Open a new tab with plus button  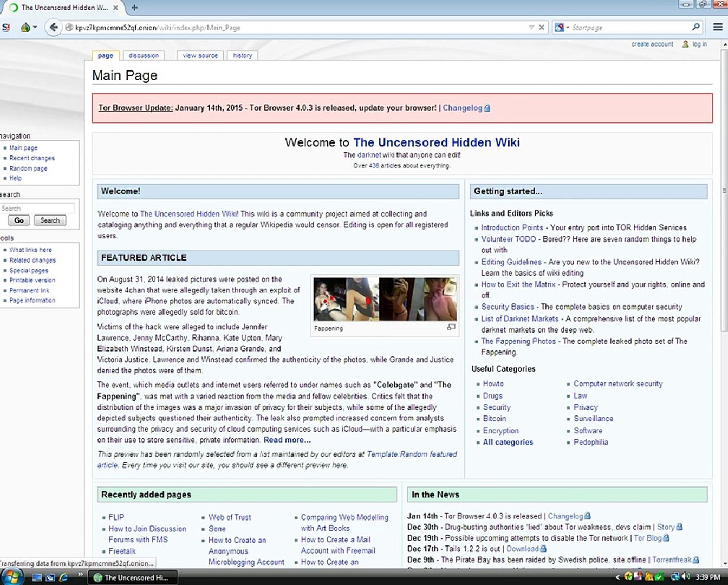(134, 8)
